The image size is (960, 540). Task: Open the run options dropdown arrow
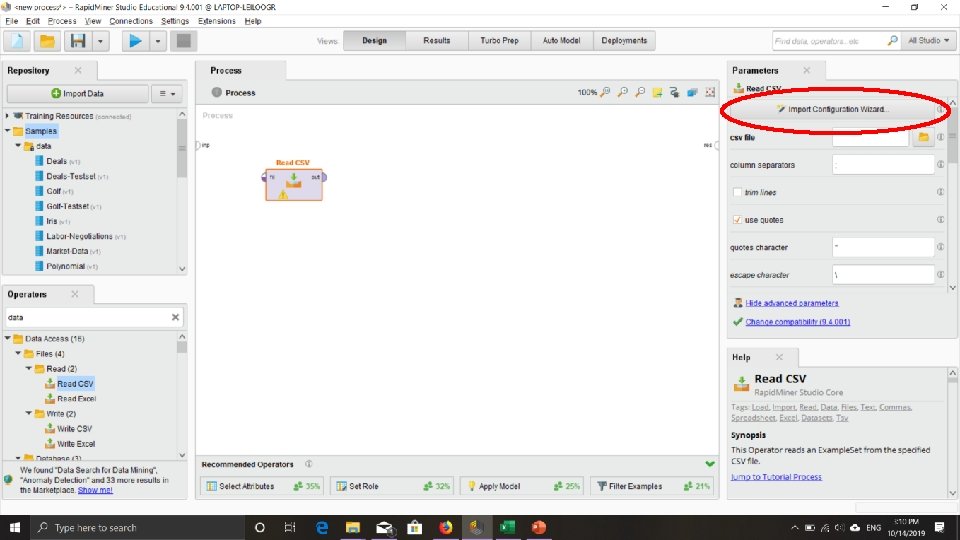(x=158, y=41)
